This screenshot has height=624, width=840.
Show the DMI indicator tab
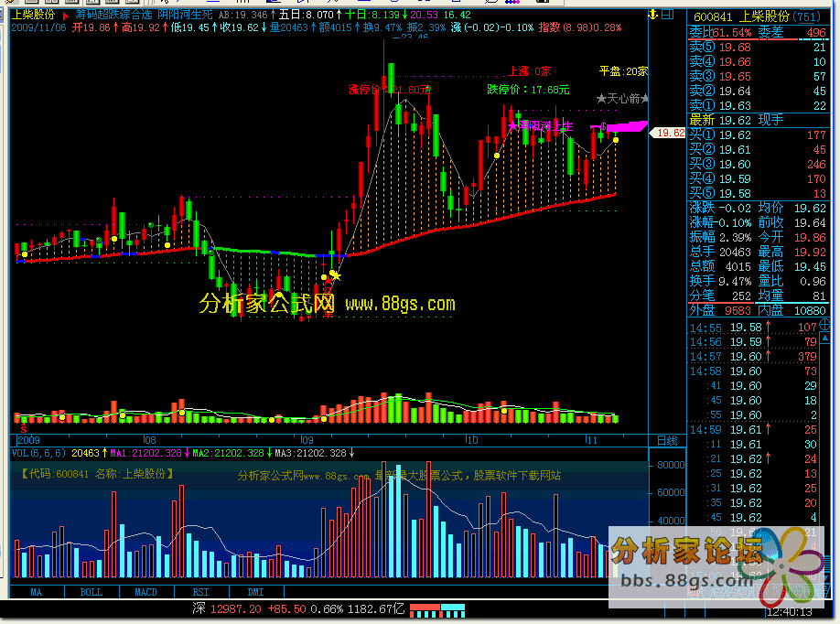coord(255,592)
